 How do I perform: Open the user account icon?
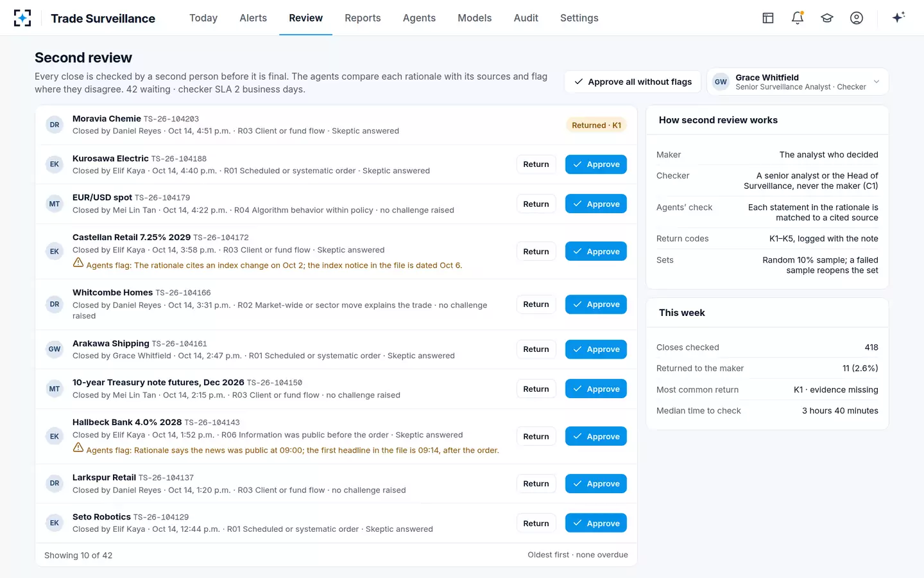pos(857,18)
